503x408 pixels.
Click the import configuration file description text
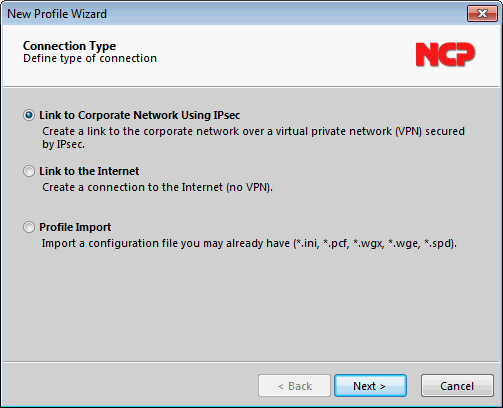click(x=249, y=244)
